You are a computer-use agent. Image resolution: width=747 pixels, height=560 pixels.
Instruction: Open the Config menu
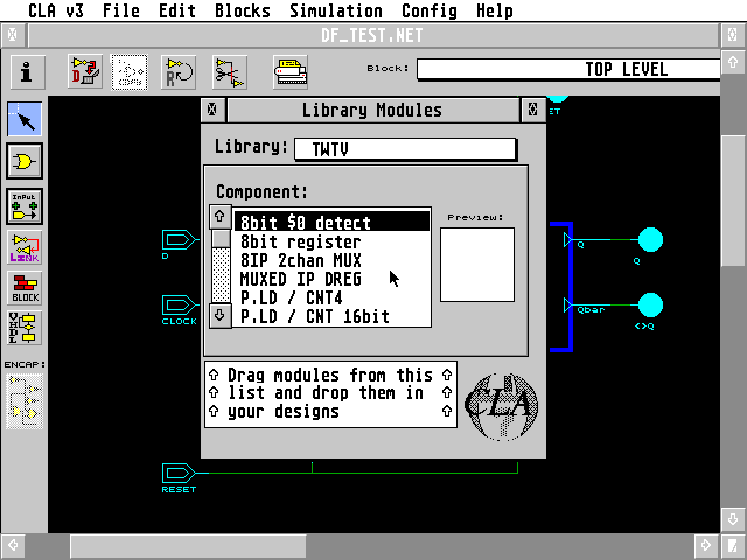click(430, 10)
